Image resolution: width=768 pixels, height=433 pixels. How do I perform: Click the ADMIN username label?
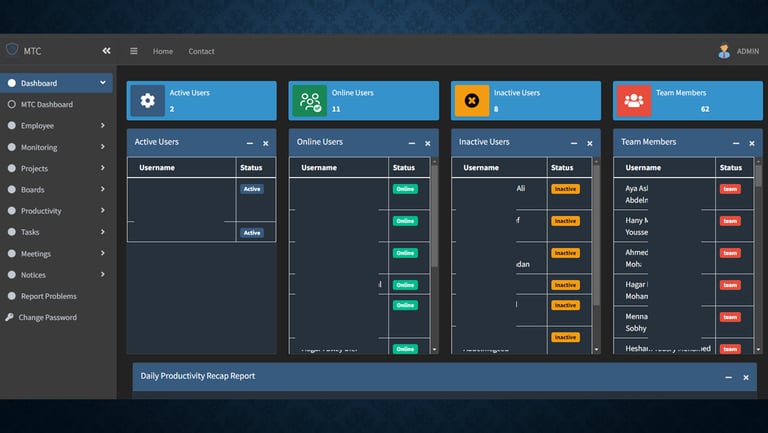[x=748, y=51]
